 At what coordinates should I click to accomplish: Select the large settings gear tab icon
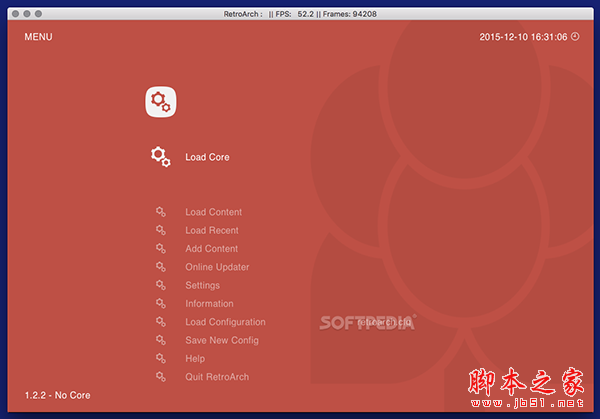(x=161, y=102)
